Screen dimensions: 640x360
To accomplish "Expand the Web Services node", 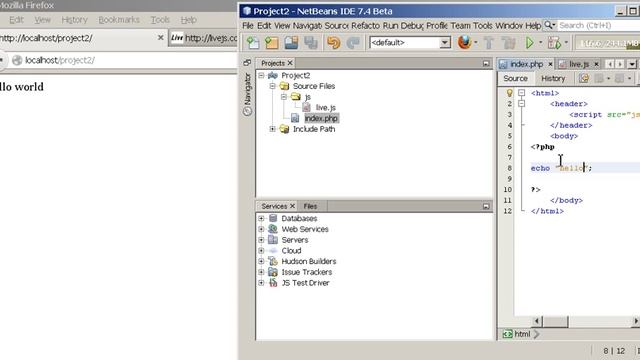I will [261, 229].
